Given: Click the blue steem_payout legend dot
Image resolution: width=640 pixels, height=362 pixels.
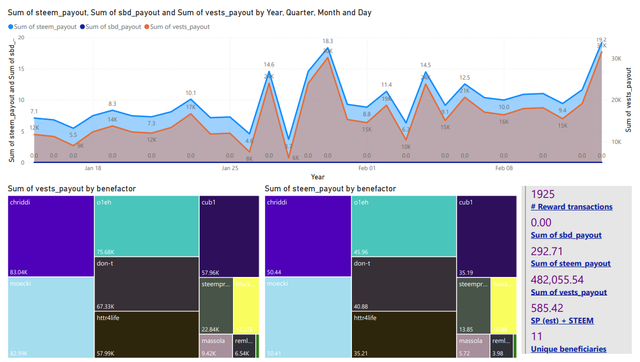Looking at the screenshot, I should 11,27.
